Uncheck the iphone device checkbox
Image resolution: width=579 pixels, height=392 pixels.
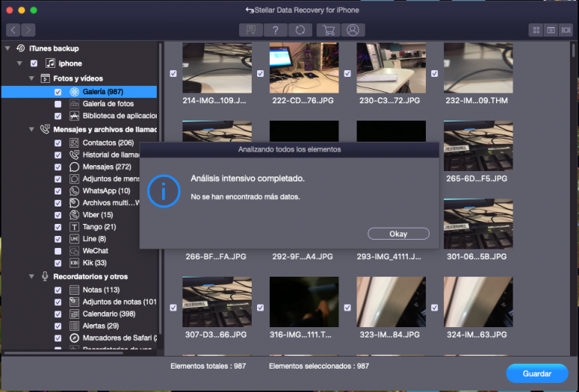pyautogui.click(x=34, y=63)
